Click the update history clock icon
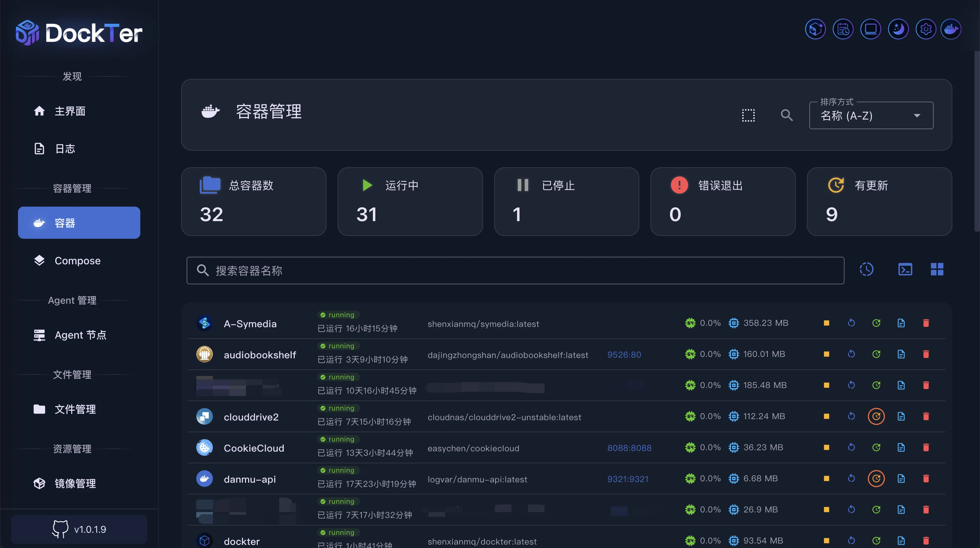Image resolution: width=980 pixels, height=548 pixels. [x=866, y=270]
